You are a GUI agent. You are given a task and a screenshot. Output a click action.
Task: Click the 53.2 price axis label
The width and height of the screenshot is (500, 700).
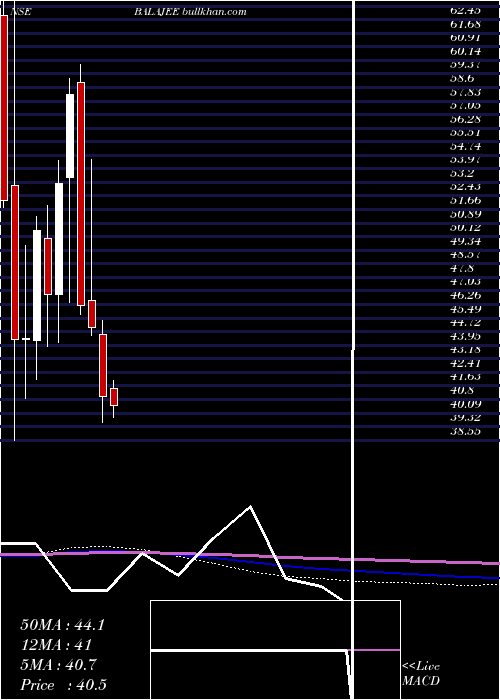[x=462, y=173]
